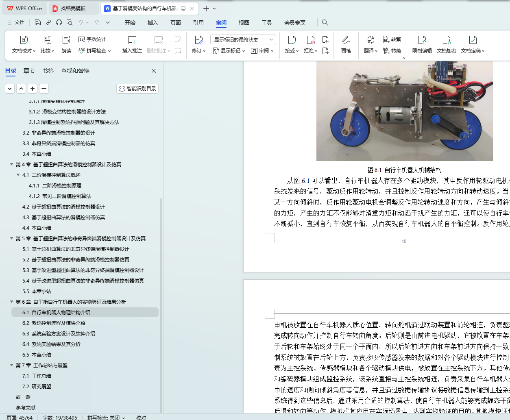This screenshot has height=420, width=510.
Task: Switch to the WPS Office home tab
Action: [24, 8]
